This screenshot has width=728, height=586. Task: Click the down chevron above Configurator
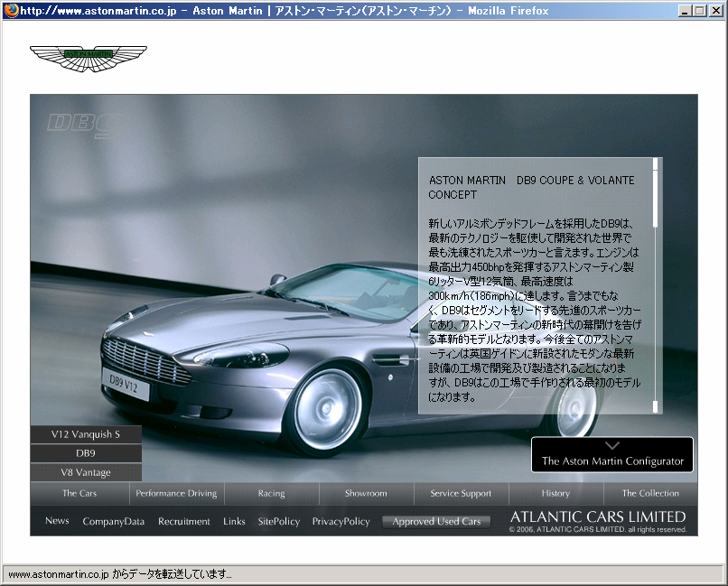pyautogui.click(x=612, y=445)
